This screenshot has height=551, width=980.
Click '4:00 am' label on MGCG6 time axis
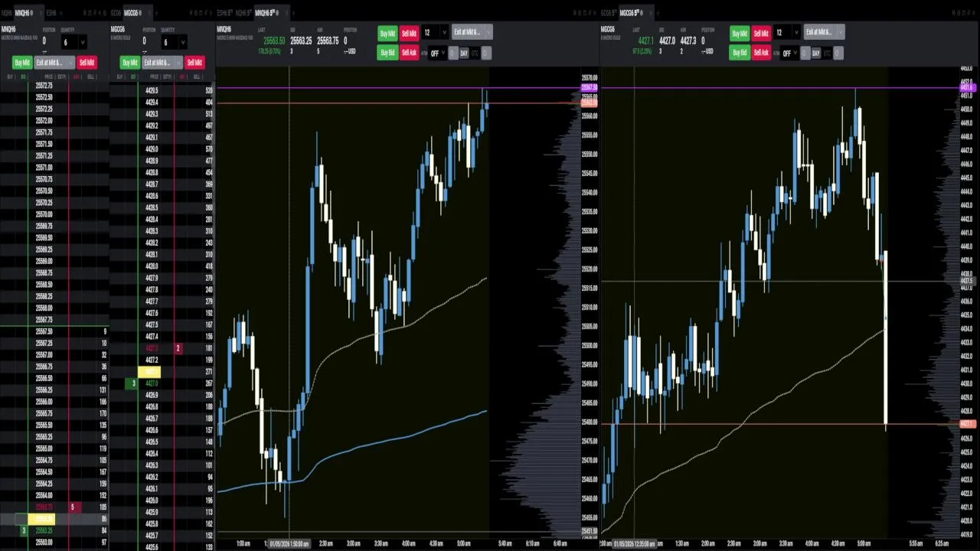[x=812, y=543]
